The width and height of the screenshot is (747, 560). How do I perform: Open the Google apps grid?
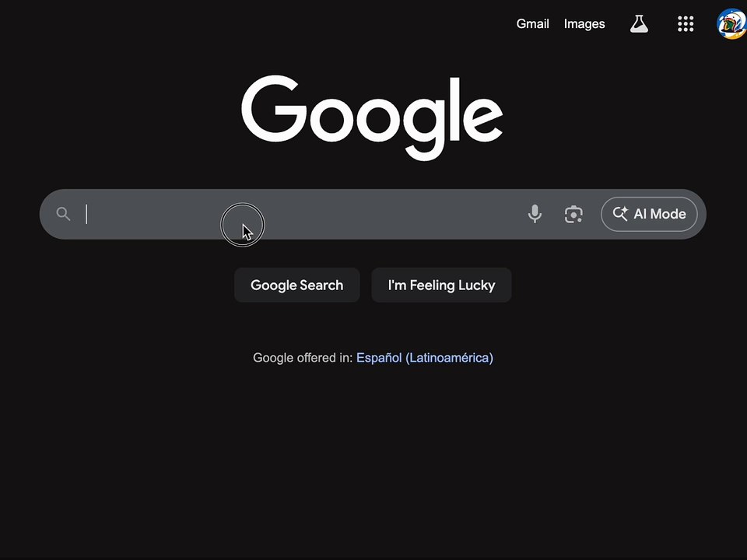[686, 24]
